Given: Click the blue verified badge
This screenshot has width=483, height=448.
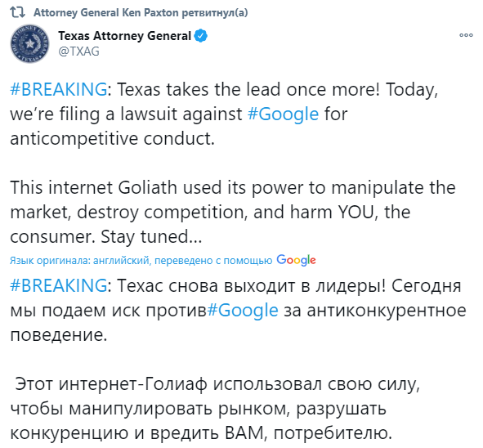Looking at the screenshot, I should click(x=201, y=36).
